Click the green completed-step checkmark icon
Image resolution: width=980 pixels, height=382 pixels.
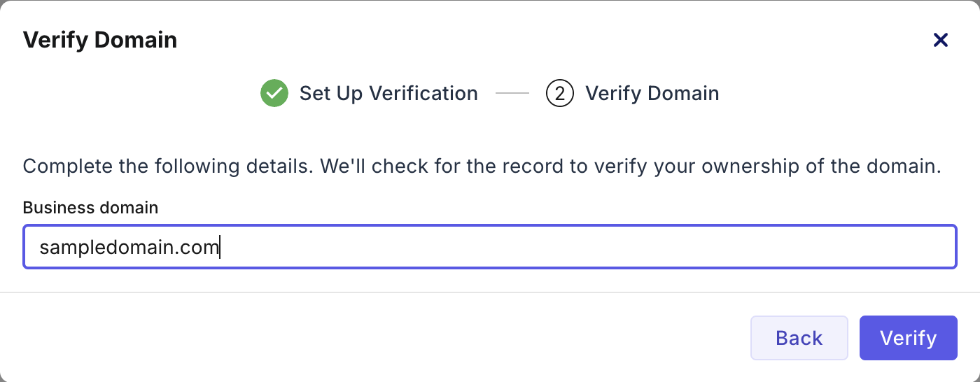point(274,93)
